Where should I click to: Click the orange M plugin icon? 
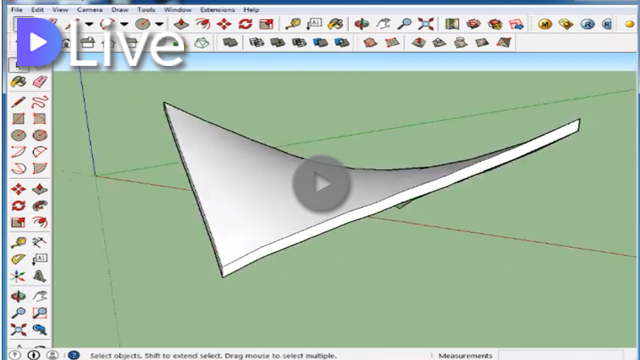(545, 24)
